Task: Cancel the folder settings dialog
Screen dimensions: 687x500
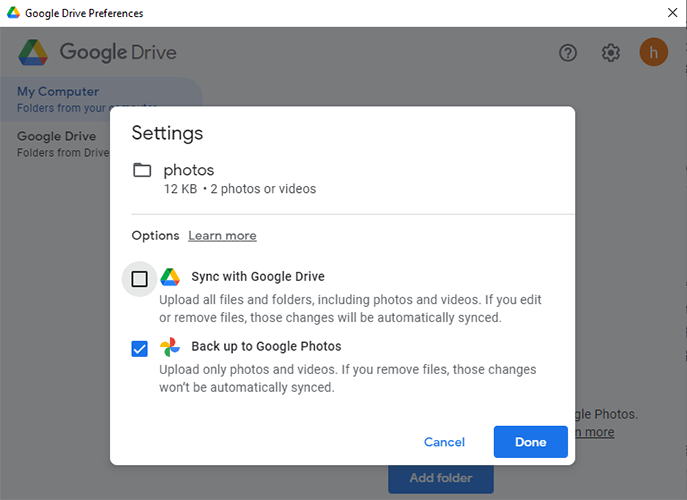Action: point(444,442)
